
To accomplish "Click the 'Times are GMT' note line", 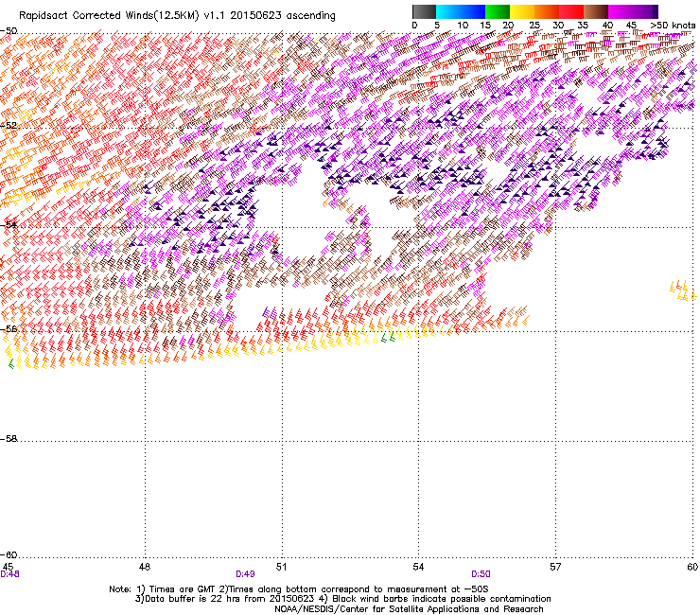I will coord(299,589).
